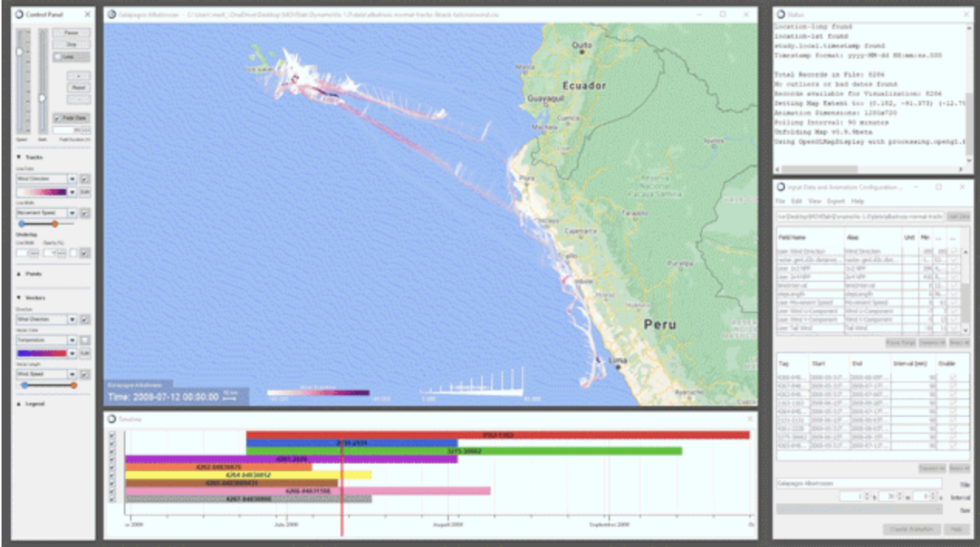
Task: Toggle visibility checkbox for the red timeline track
Action: click(112, 435)
